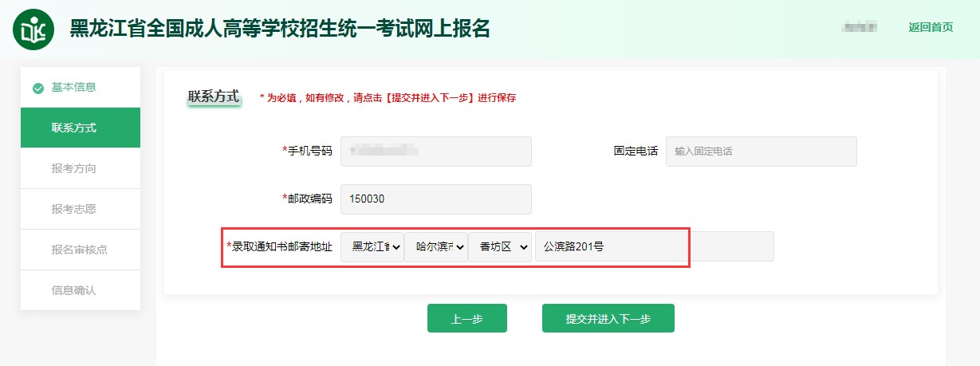Switch to the 报名审核点 sidebar step
The width and height of the screenshot is (980, 366).
(x=81, y=250)
